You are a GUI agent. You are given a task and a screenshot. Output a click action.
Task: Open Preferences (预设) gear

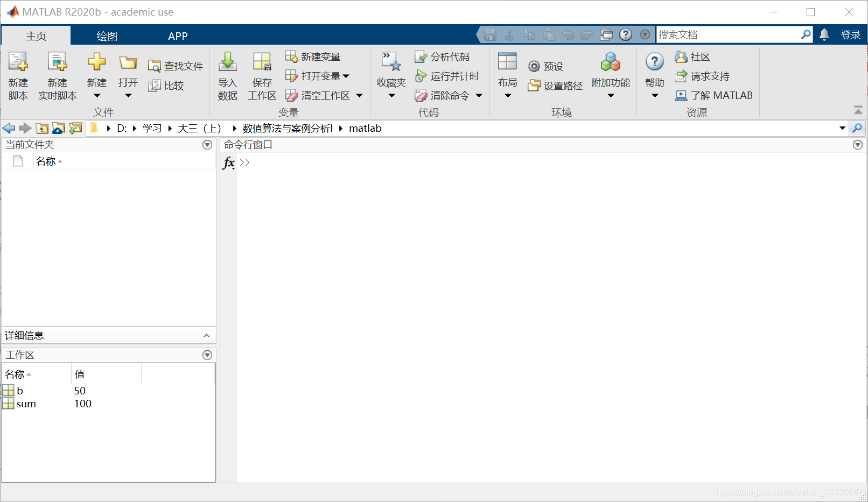tap(545, 66)
